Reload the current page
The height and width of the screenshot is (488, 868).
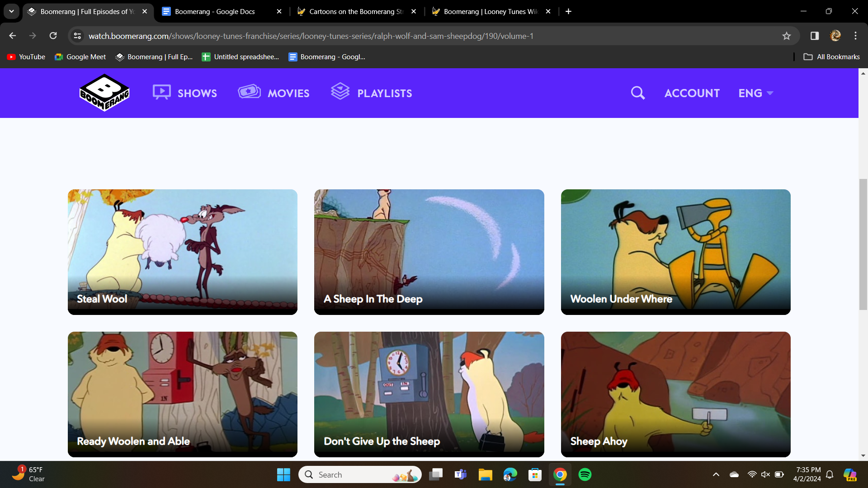click(x=53, y=36)
